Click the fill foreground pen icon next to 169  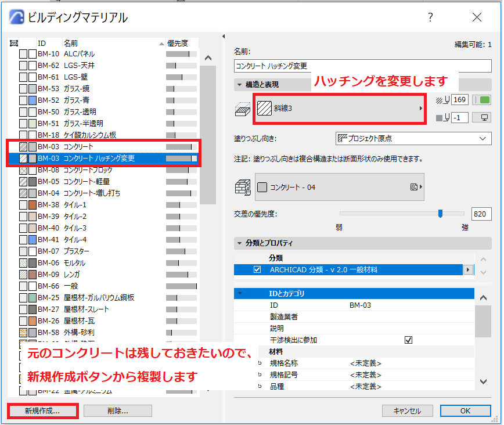click(x=442, y=100)
